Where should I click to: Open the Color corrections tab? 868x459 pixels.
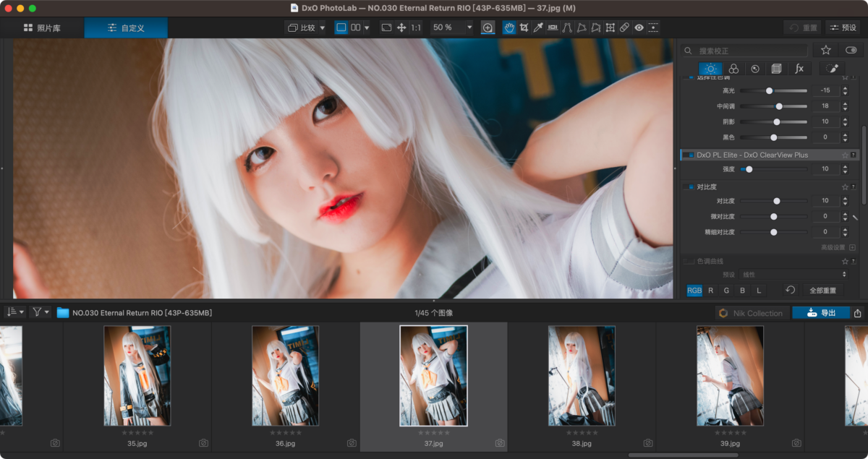[733, 69]
